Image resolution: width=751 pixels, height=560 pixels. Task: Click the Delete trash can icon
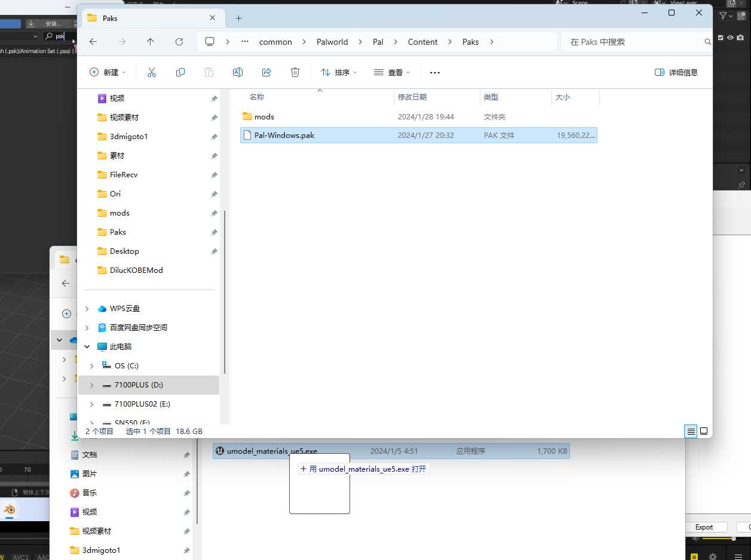coord(295,72)
